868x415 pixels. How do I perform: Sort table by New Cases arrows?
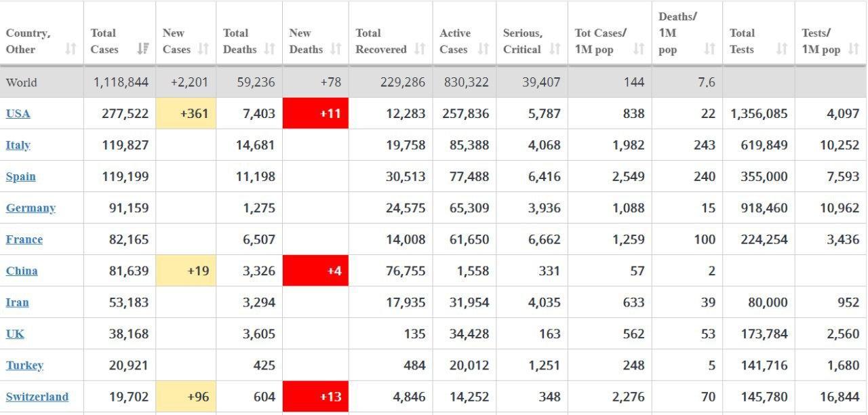pos(203,50)
